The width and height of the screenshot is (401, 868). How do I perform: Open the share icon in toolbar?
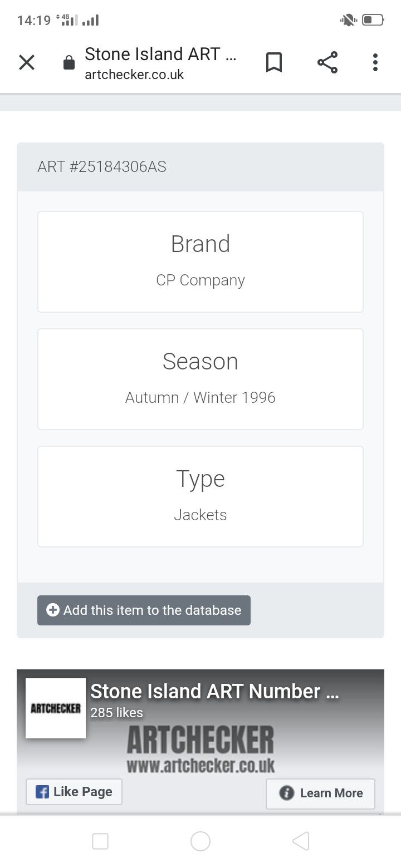pyautogui.click(x=327, y=62)
